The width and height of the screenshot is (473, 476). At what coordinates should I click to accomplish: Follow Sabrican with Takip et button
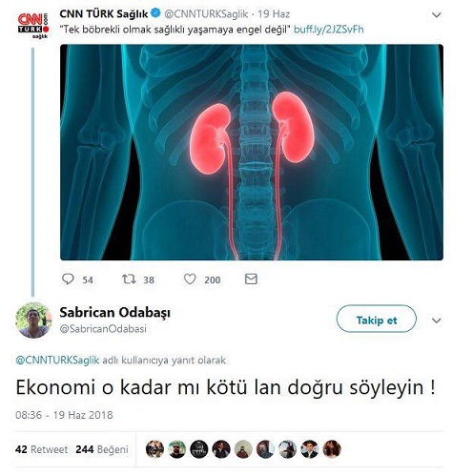[x=377, y=319]
